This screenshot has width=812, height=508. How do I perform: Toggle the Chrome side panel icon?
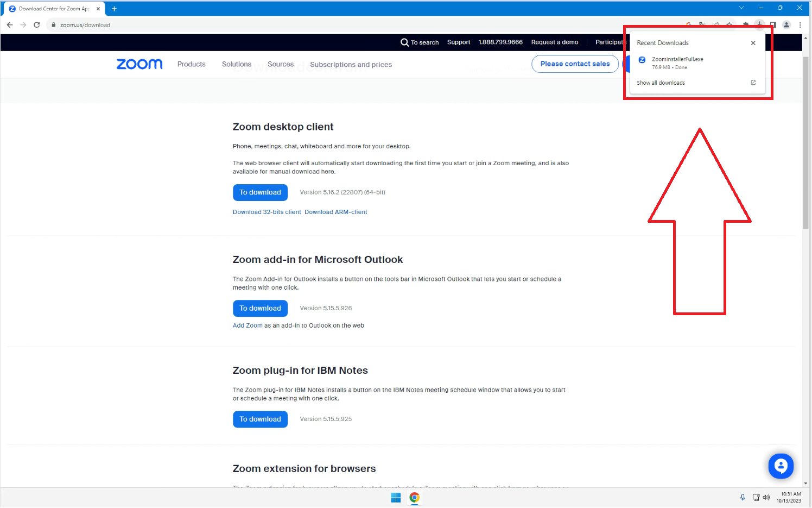pyautogui.click(x=773, y=25)
